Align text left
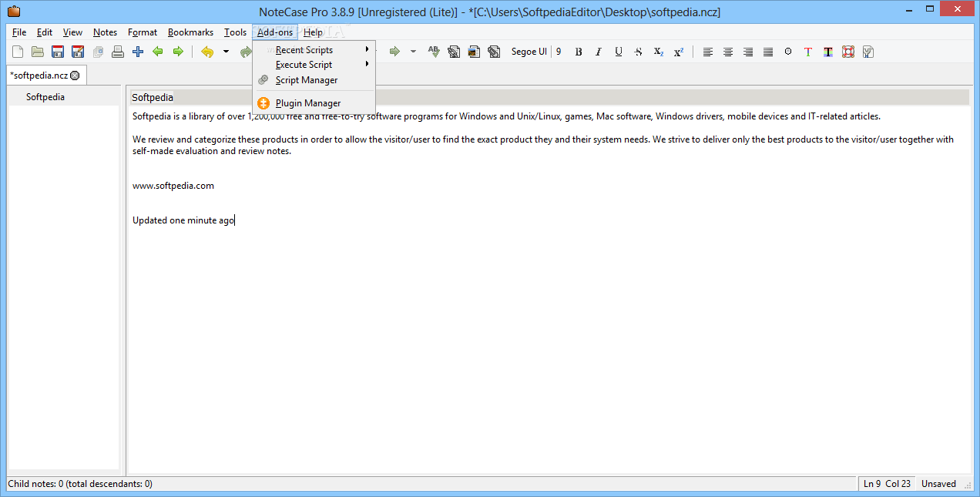Viewport: 980px width, 497px height. click(708, 52)
